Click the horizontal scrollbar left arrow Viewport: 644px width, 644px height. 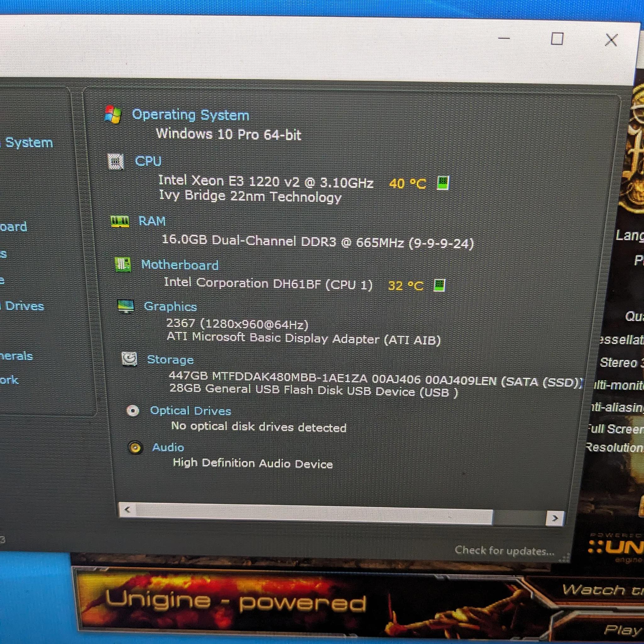coord(127,509)
